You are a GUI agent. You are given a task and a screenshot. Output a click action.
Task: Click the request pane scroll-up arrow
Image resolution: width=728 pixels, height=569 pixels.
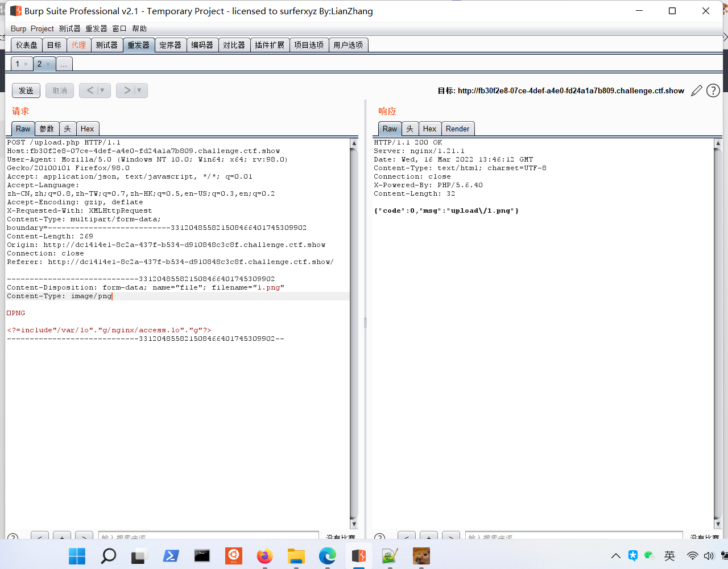click(354, 144)
